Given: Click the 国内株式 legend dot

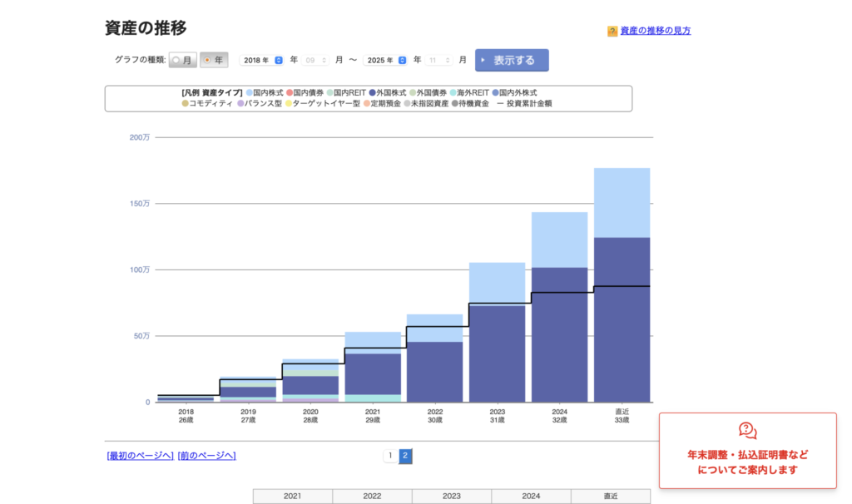Looking at the screenshot, I should [249, 93].
